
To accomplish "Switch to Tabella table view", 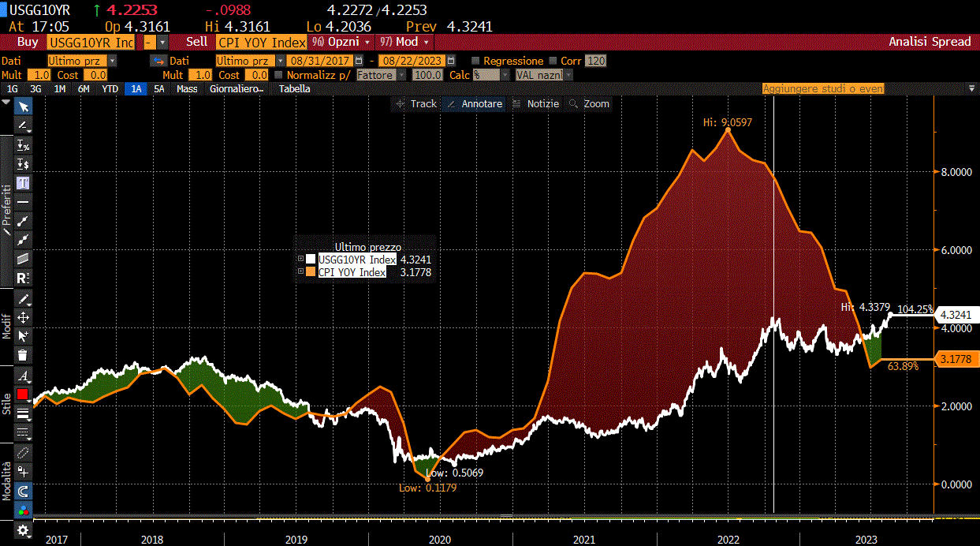I will point(295,89).
